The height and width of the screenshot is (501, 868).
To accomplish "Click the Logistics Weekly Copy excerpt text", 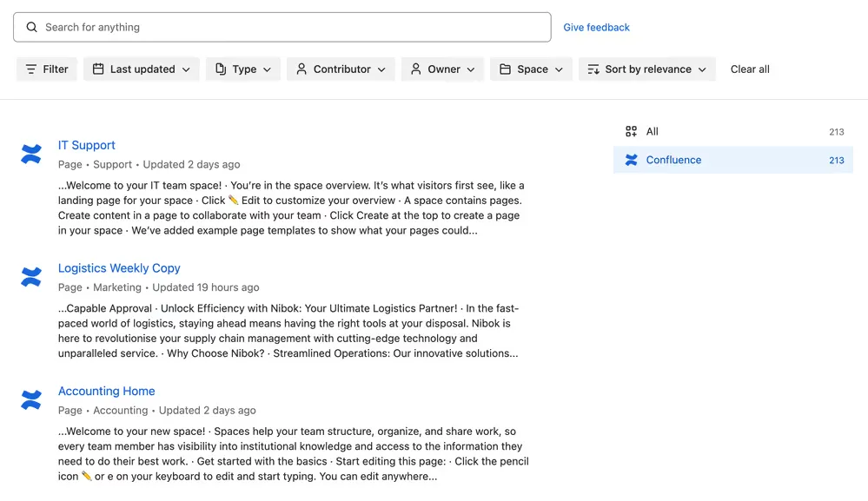I will coord(288,331).
